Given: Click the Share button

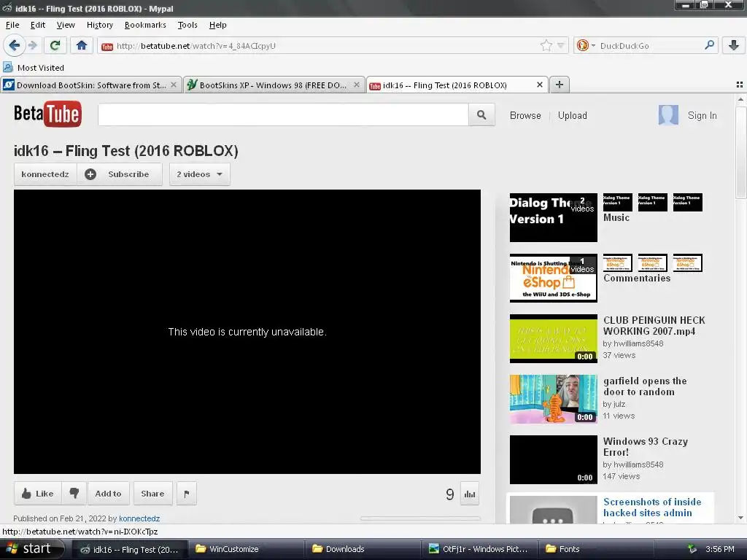Looking at the screenshot, I should pos(152,494).
